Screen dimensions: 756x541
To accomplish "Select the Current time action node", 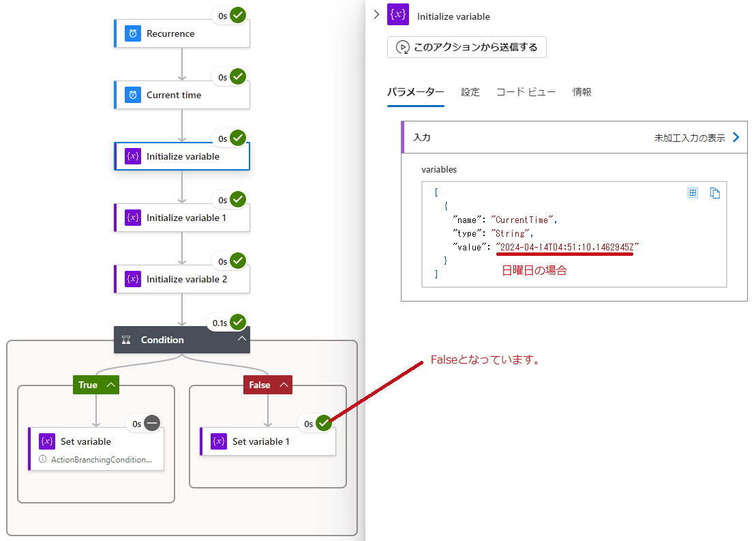I will click(x=182, y=95).
